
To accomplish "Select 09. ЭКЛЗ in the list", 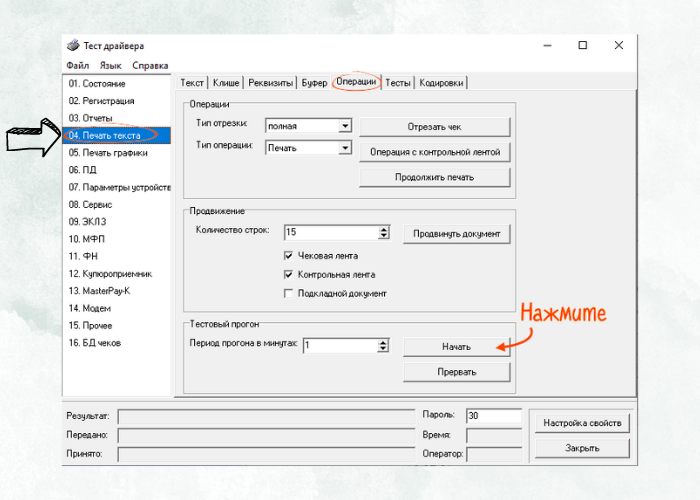I will [x=117, y=221].
